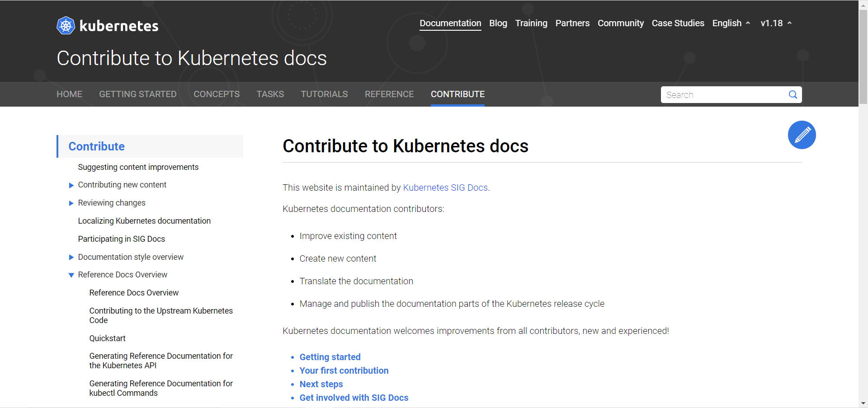Image resolution: width=868 pixels, height=408 pixels.
Task: Open Kubernetes SIG Docs link
Action: tap(445, 188)
